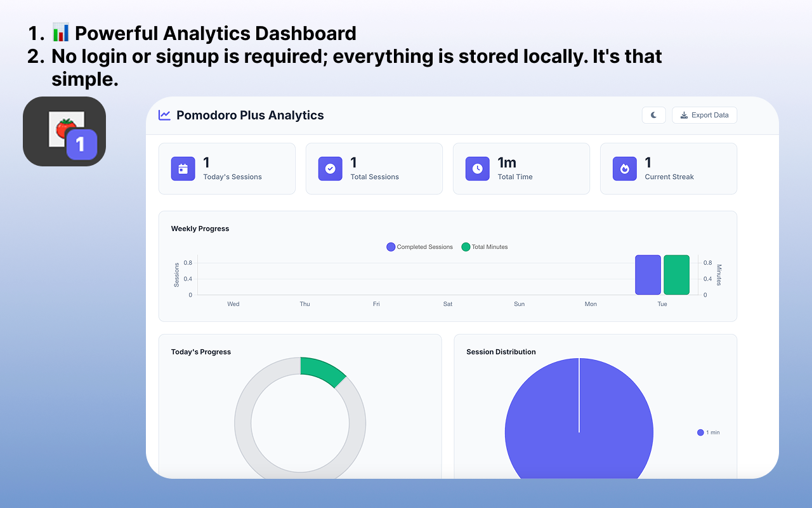The image size is (812, 508).
Task: Click the Export Data button
Action: pyautogui.click(x=704, y=115)
